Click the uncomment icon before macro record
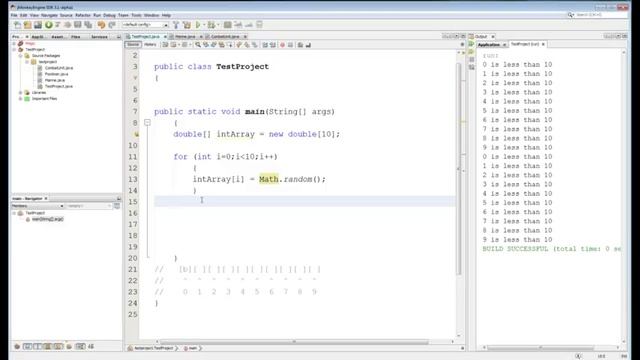640x360 pixels. [x=273, y=44]
